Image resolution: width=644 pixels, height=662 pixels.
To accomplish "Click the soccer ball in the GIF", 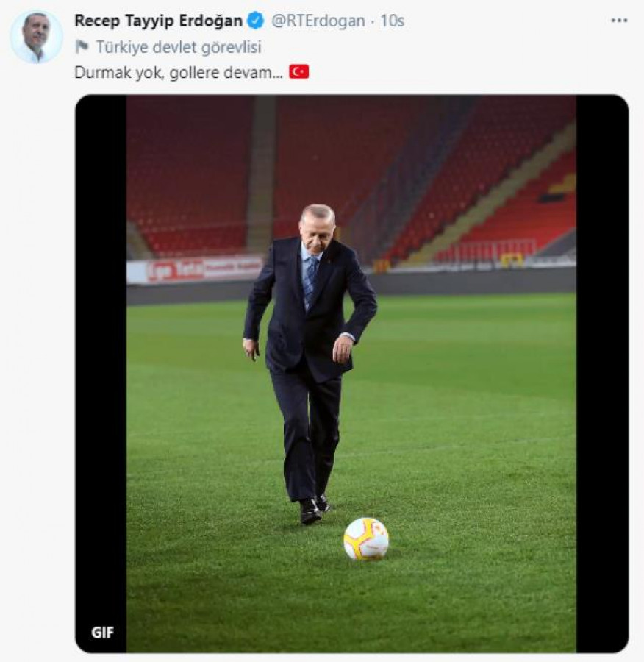I will coord(366,538).
